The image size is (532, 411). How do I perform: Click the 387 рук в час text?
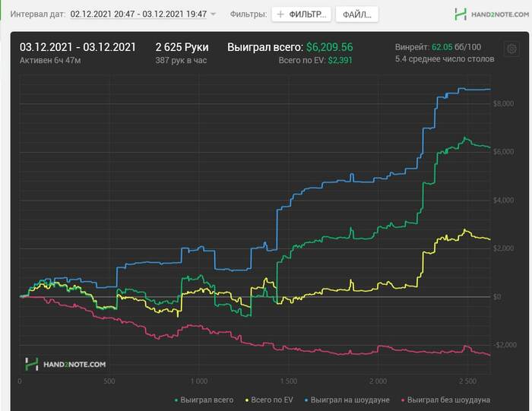coord(181,60)
